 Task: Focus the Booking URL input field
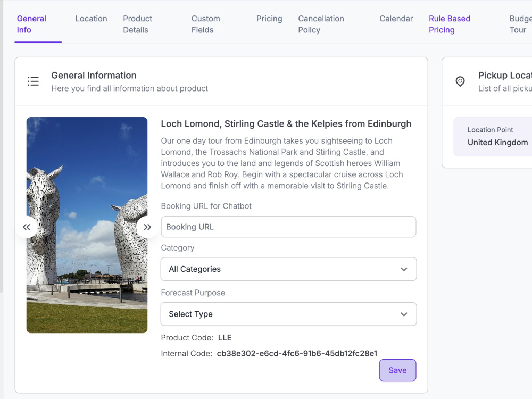tap(288, 227)
